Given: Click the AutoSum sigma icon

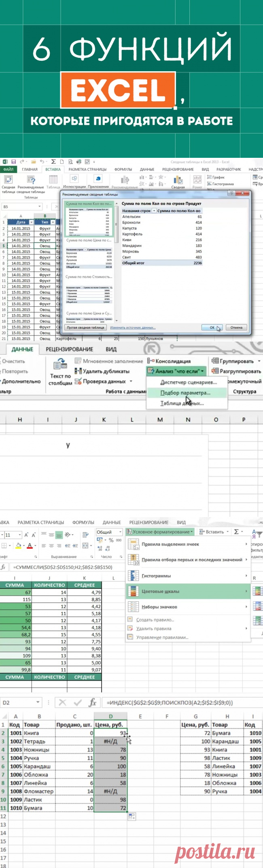Looking at the screenshot, I should (x=236, y=532).
